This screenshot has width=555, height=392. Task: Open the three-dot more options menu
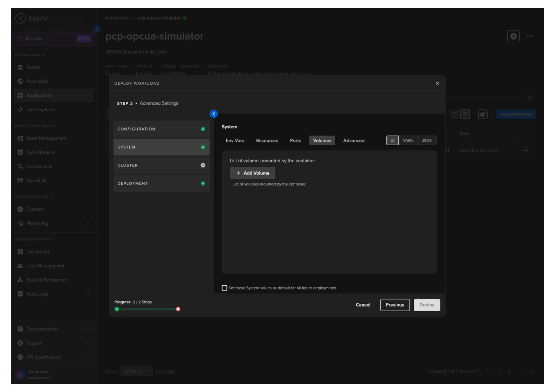529,36
